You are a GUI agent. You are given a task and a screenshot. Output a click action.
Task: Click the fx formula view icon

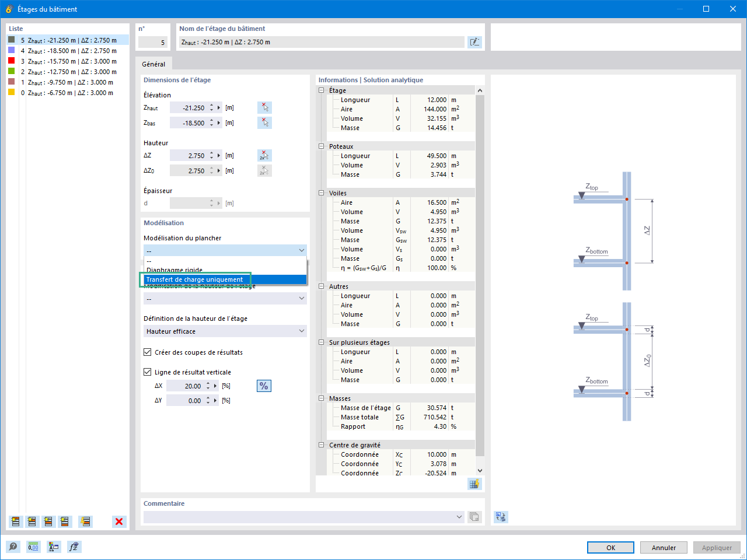tap(74, 547)
